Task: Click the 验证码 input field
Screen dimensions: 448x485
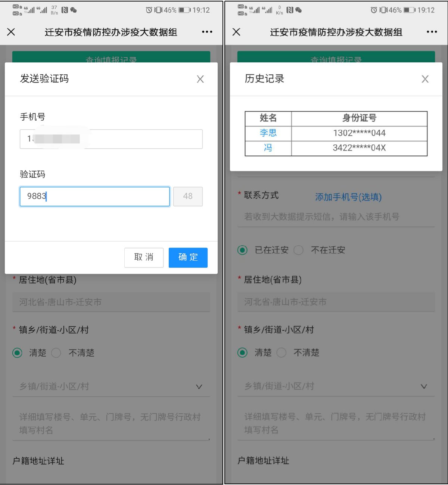Action: coord(95,196)
